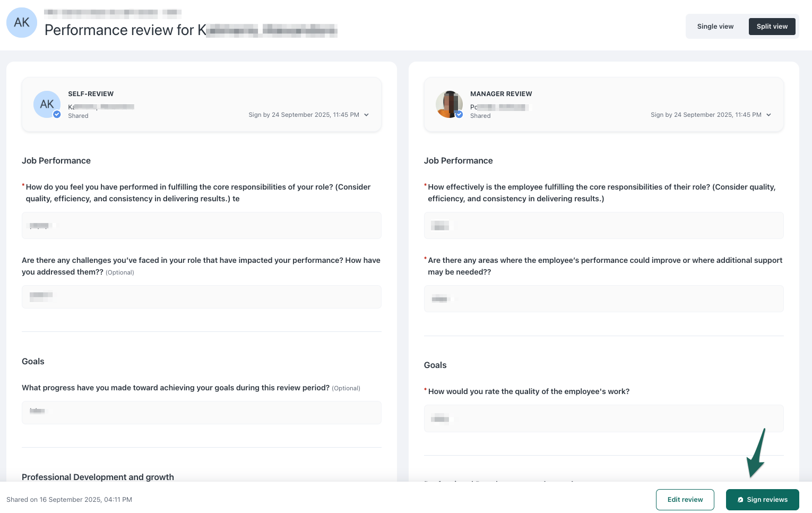Select the Split view option
Viewport: 812px width, 513px height.
772,27
